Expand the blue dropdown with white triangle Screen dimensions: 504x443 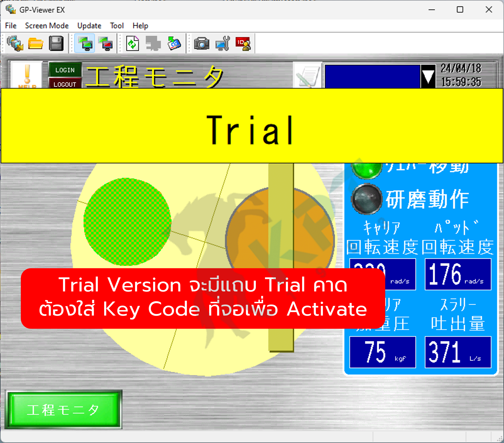coord(429,76)
